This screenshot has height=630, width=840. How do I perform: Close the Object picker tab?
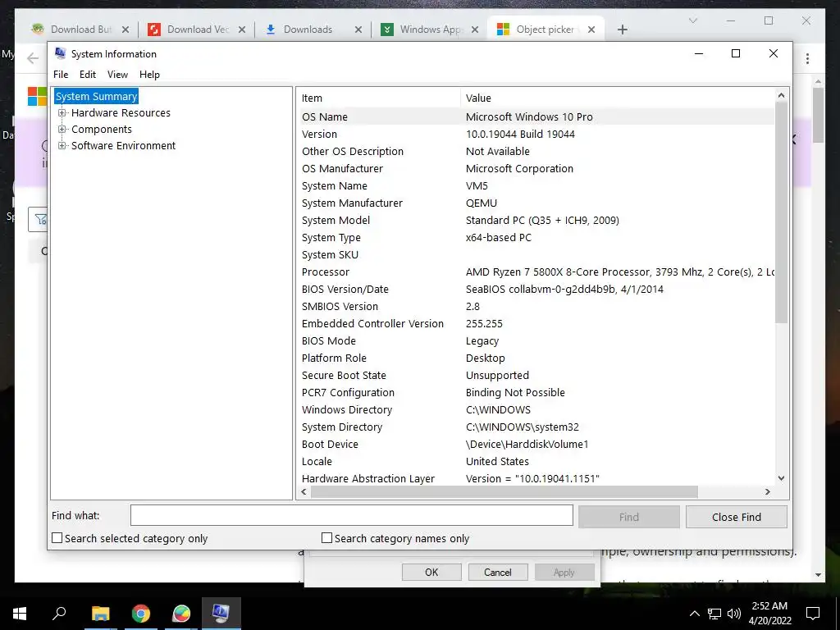click(591, 30)
